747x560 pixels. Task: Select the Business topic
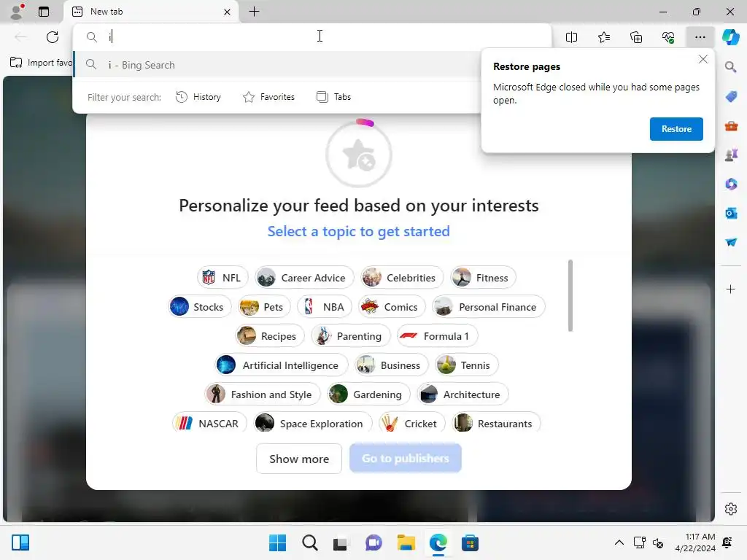pos(391,365)
